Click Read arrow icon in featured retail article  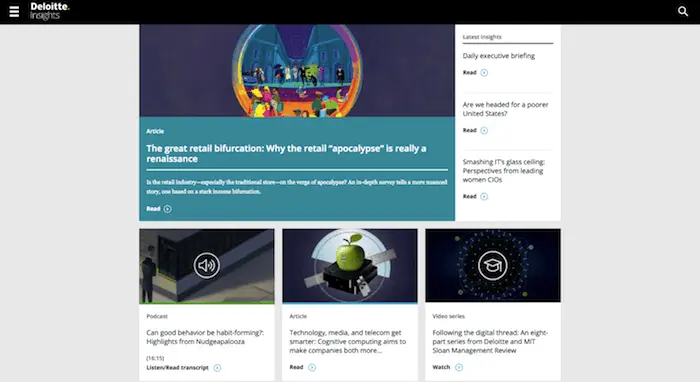click(x=167, y=209)
